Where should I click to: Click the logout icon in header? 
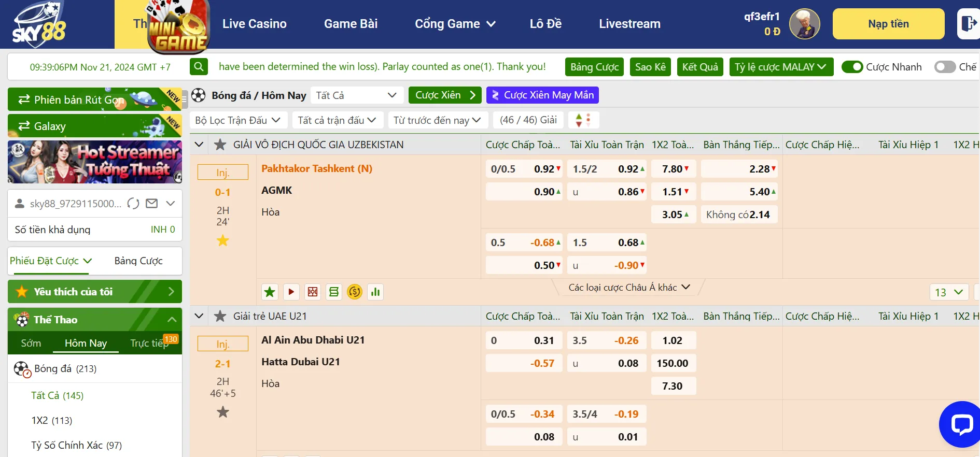[x=968, y=24]
